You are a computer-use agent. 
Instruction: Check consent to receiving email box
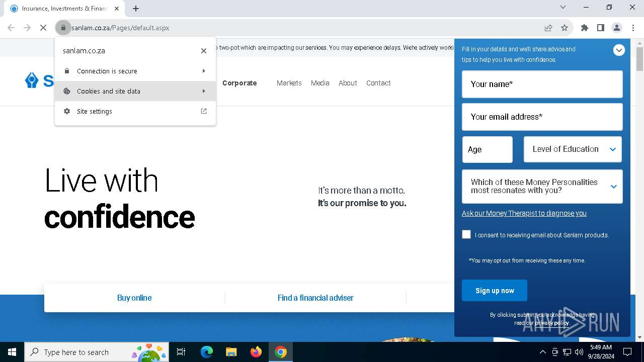point(466,234)
